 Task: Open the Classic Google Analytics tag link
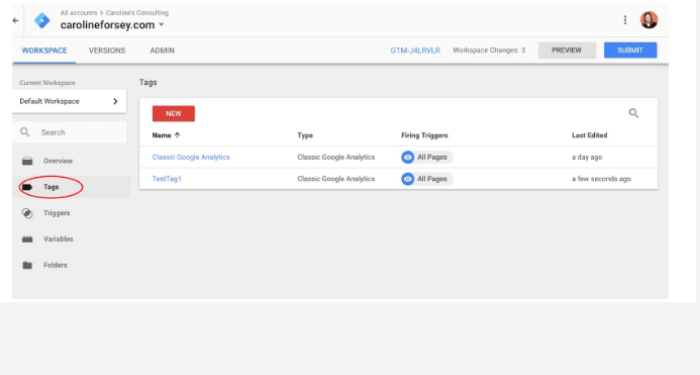[191, 157]
